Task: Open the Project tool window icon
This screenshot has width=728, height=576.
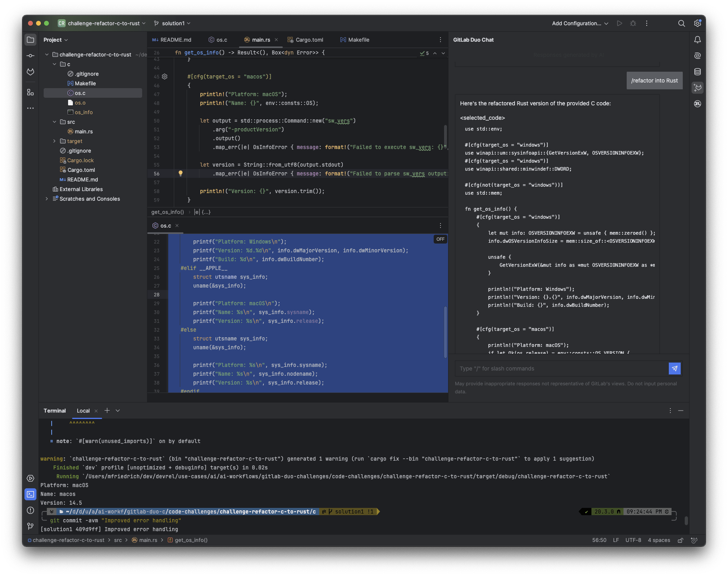Action: 30,40
